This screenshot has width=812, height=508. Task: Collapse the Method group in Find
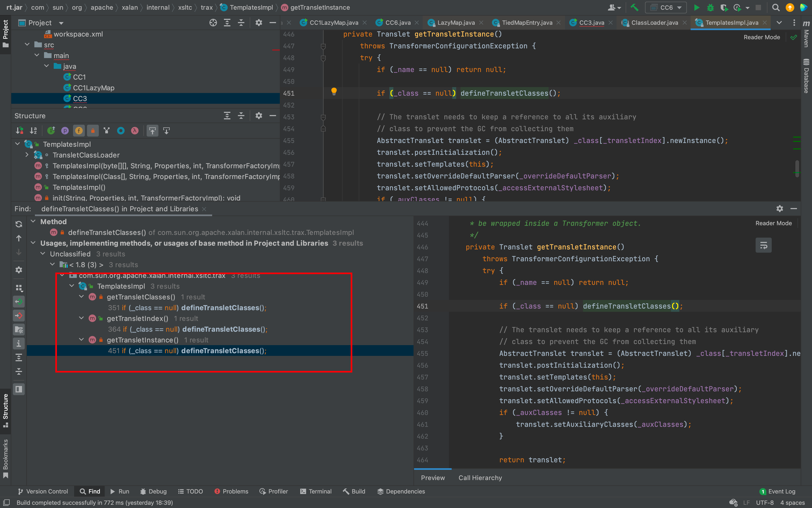coord(33,221)
